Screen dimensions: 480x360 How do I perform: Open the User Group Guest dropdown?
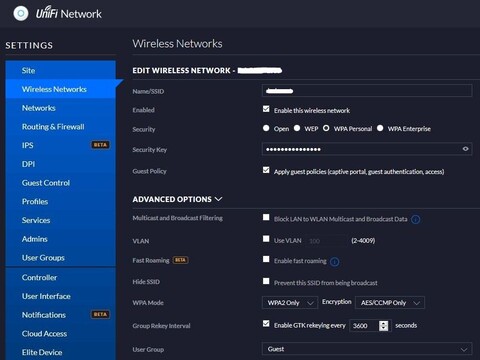click(367, 349)
